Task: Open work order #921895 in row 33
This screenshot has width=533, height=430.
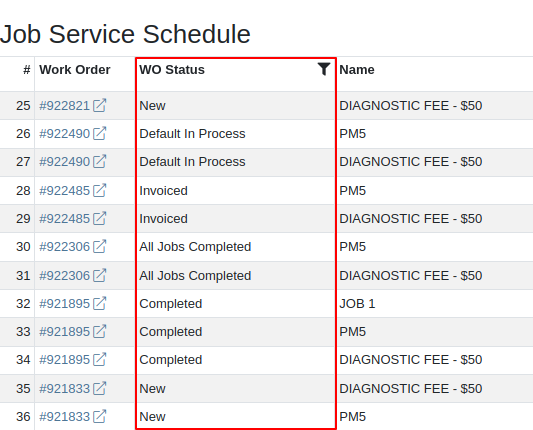Action: click(64, 332)
